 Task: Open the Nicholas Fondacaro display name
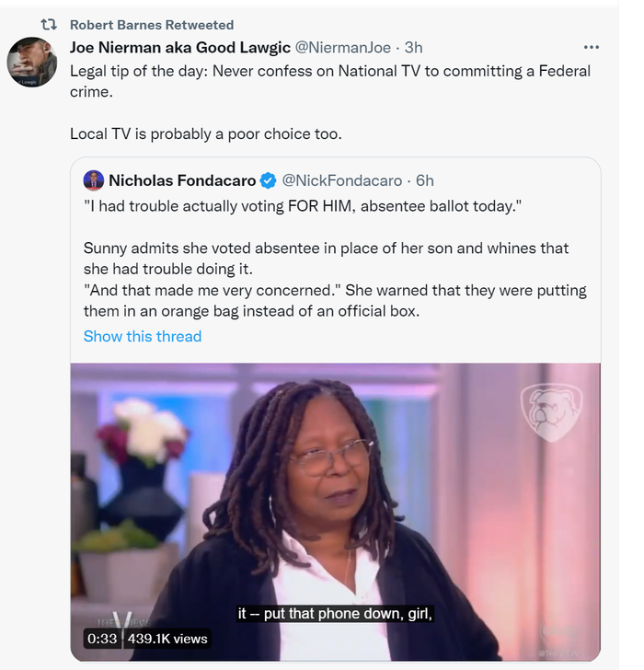[181, 180]
